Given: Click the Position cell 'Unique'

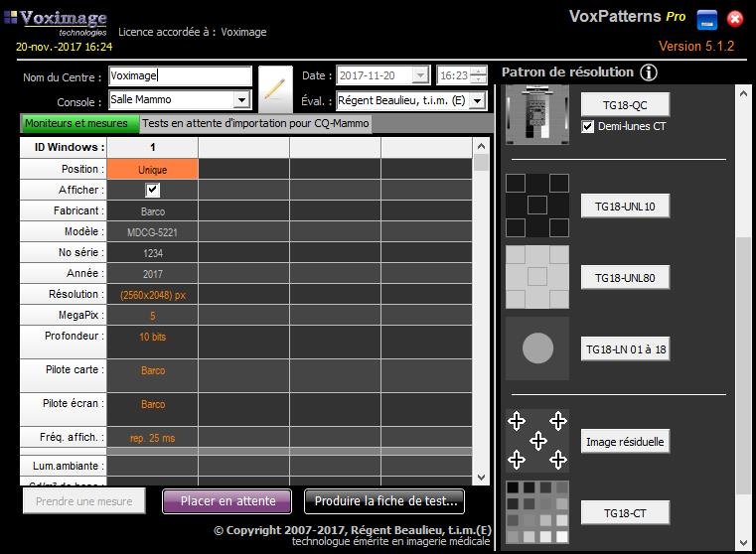Looking at the screenshot, I should [x=152, y=170].
